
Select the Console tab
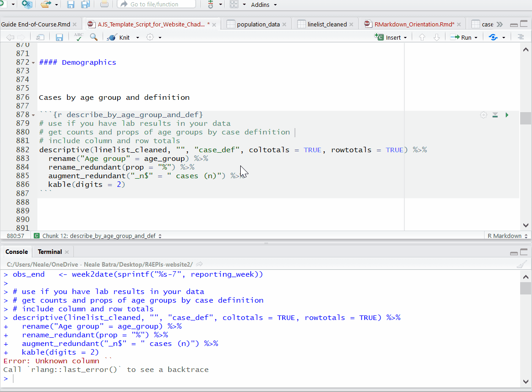coord(16,252)
